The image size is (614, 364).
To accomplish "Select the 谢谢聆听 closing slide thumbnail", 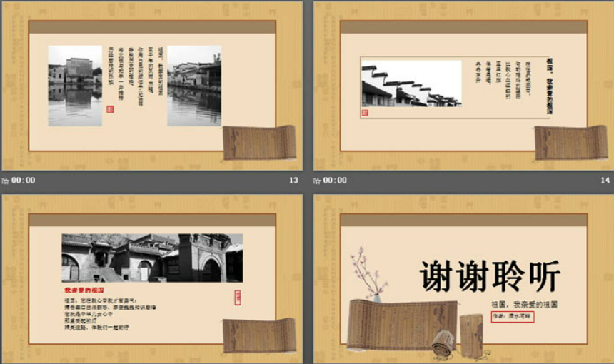I will pos(463,278).
